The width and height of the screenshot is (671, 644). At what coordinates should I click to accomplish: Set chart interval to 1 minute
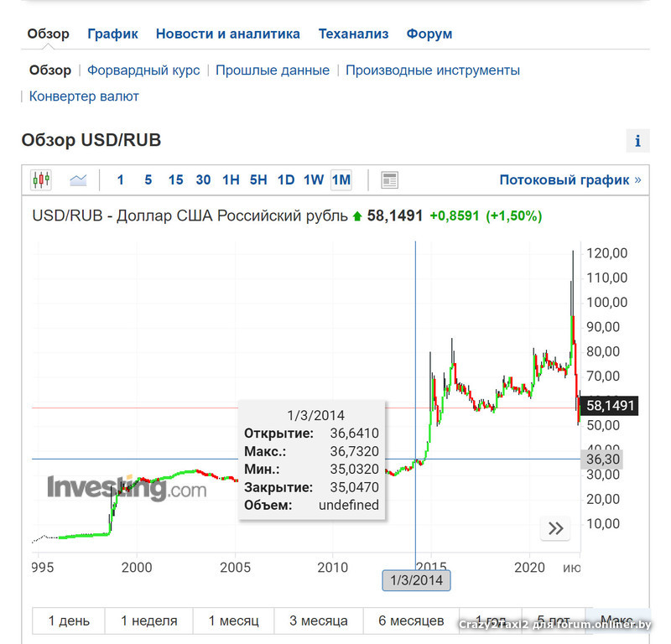[x=121, y=179]
